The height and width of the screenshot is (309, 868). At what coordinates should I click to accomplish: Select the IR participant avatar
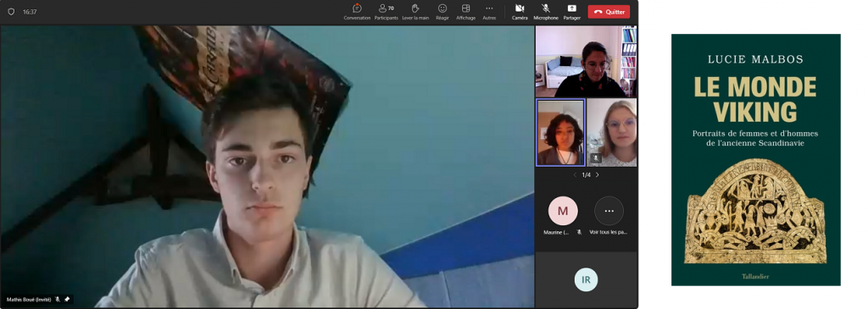tap(586, 279)
